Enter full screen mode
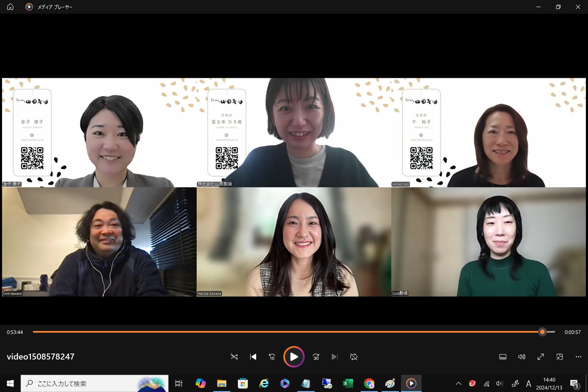 tap(540, 357)
